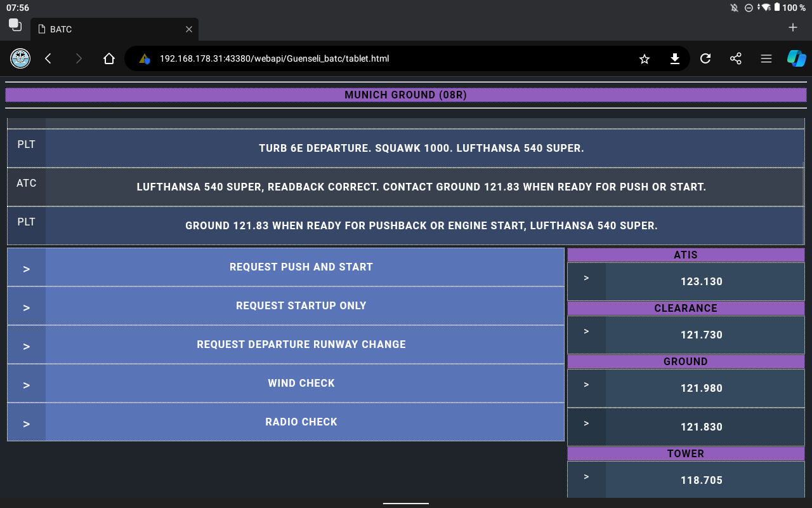Image resolution: width=812 pixels, height=508 pixels.
Task: Click the ATIS section header
Action: [x=686, y=255]
